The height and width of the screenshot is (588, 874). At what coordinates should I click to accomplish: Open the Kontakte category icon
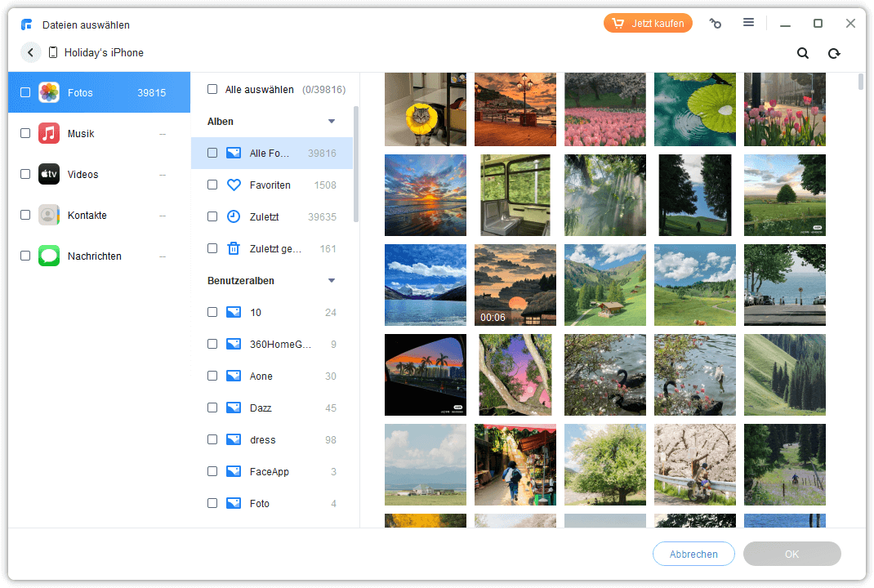tap(49, 215)
